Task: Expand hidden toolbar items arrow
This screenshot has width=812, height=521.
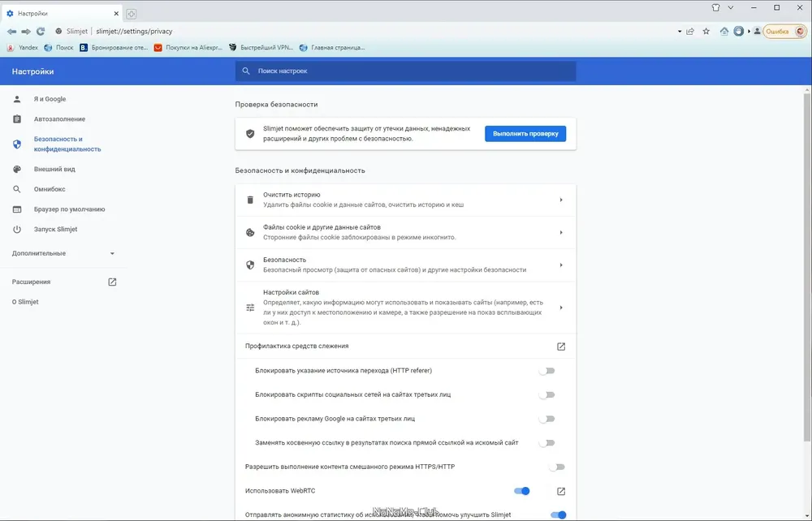Action: pos(749,32)
